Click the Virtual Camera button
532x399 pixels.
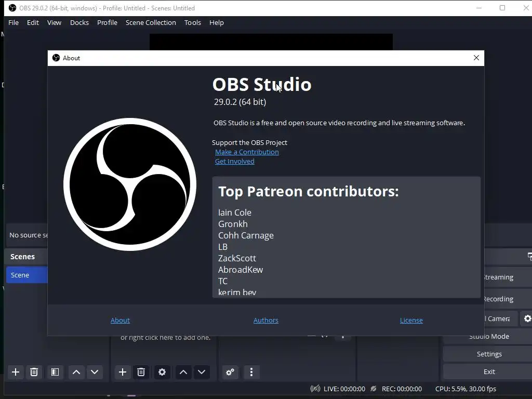[501, 318]
